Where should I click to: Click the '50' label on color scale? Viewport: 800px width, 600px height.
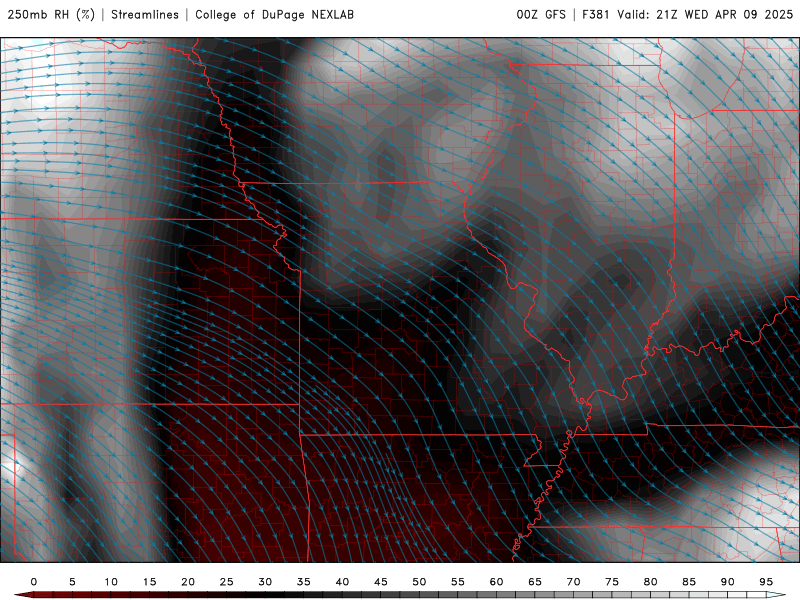(x=419, y=582)
